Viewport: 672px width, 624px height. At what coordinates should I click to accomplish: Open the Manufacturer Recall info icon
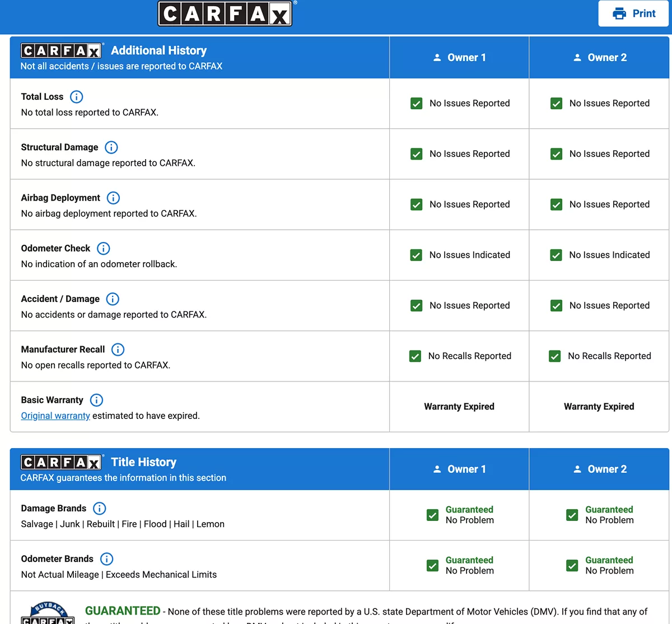point(118,350)
